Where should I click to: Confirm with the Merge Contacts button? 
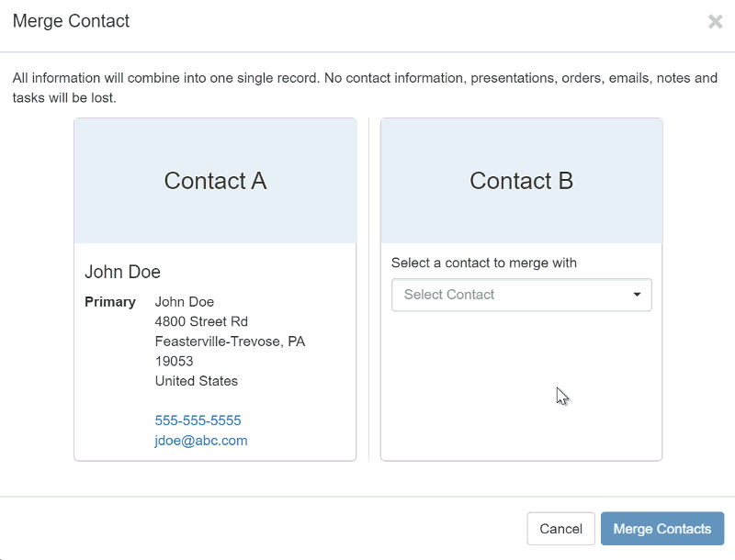pyautogui.click(x=662, y=529)
